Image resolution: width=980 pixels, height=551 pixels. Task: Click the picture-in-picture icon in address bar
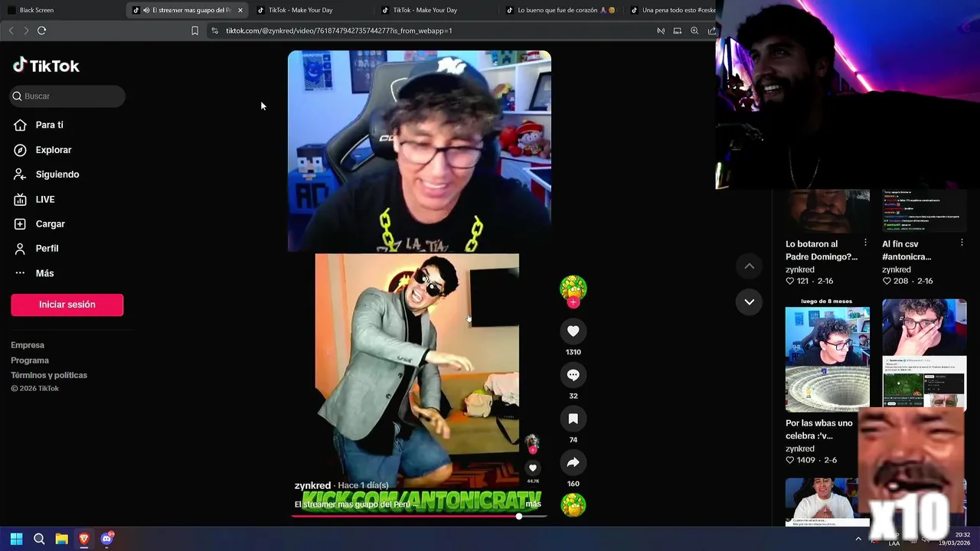[x=678, y=31]
